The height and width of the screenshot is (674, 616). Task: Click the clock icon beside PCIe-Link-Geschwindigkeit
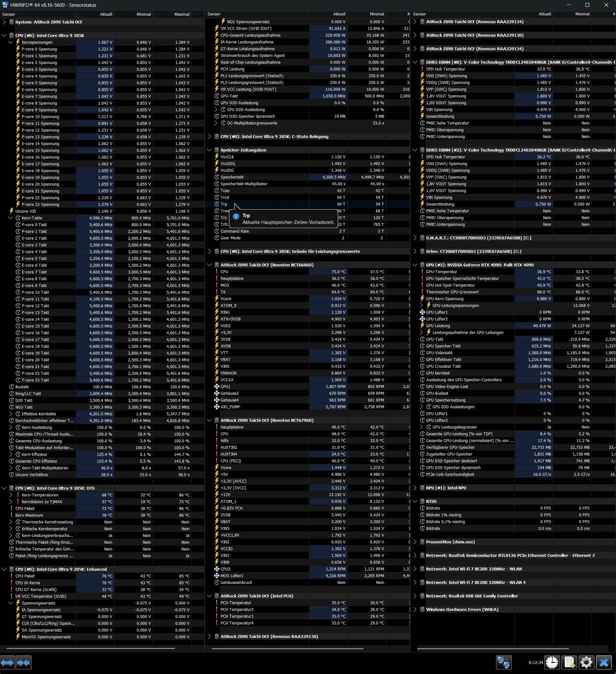(422, 475)
